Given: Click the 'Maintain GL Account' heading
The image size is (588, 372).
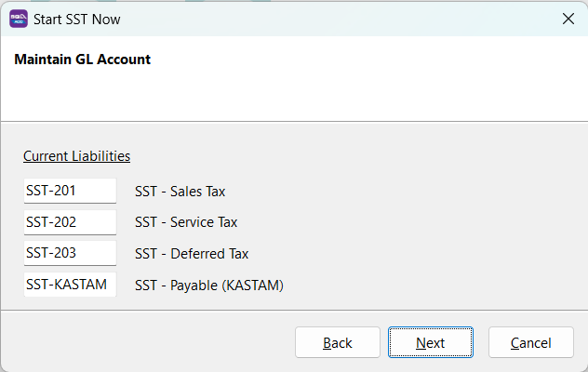Looking at the screenshot, I should click(82, 60).
